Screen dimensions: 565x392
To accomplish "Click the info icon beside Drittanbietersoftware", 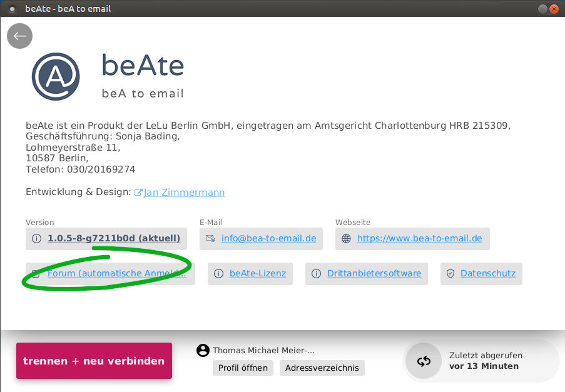I will (316, 274).
